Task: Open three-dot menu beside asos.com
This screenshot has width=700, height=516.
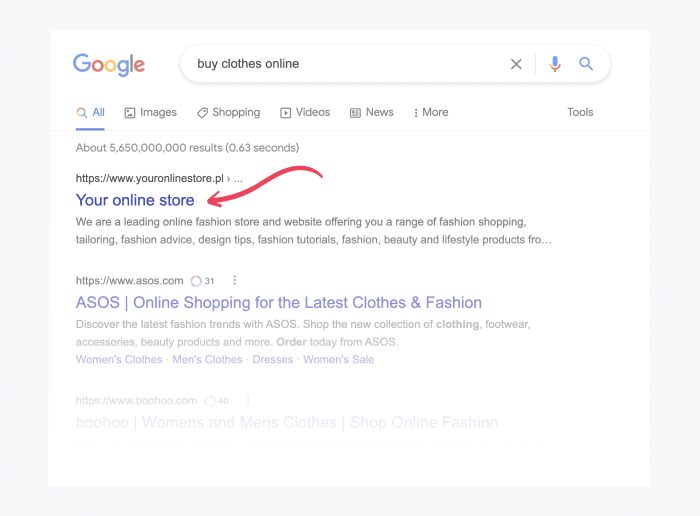Action: (234, 280)
